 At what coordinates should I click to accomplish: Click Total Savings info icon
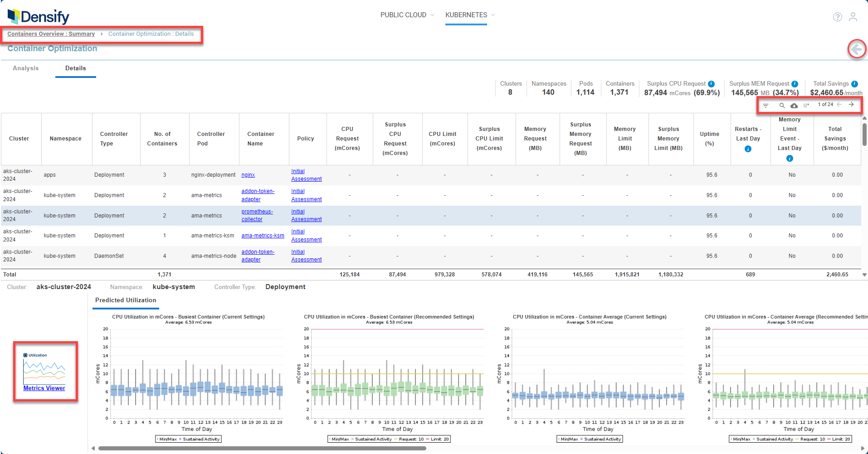point(854,84)
